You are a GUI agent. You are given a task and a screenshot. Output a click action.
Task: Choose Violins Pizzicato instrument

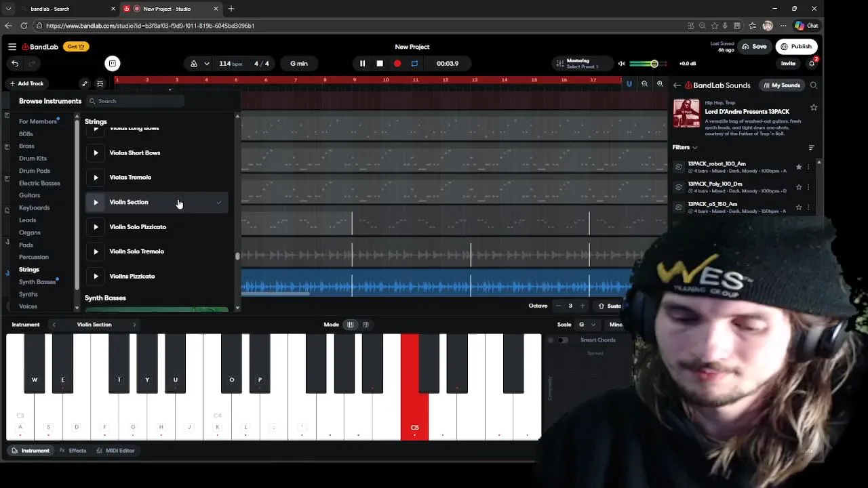[157, 277]
